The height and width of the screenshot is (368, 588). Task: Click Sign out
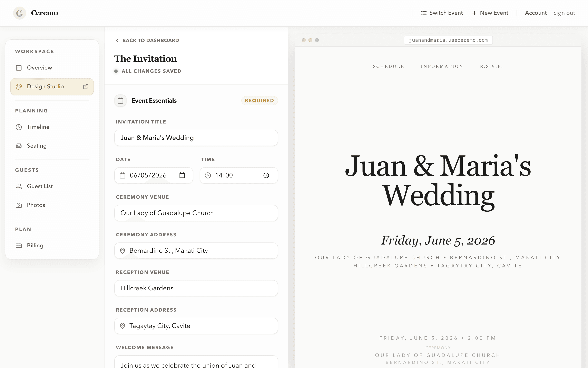(564, 13)
